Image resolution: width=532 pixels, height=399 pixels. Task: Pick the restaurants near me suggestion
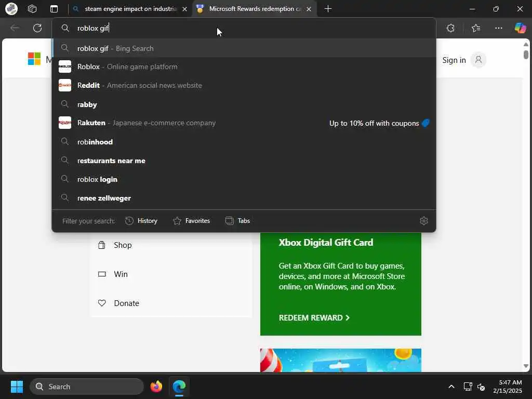[x=244, y=161]
